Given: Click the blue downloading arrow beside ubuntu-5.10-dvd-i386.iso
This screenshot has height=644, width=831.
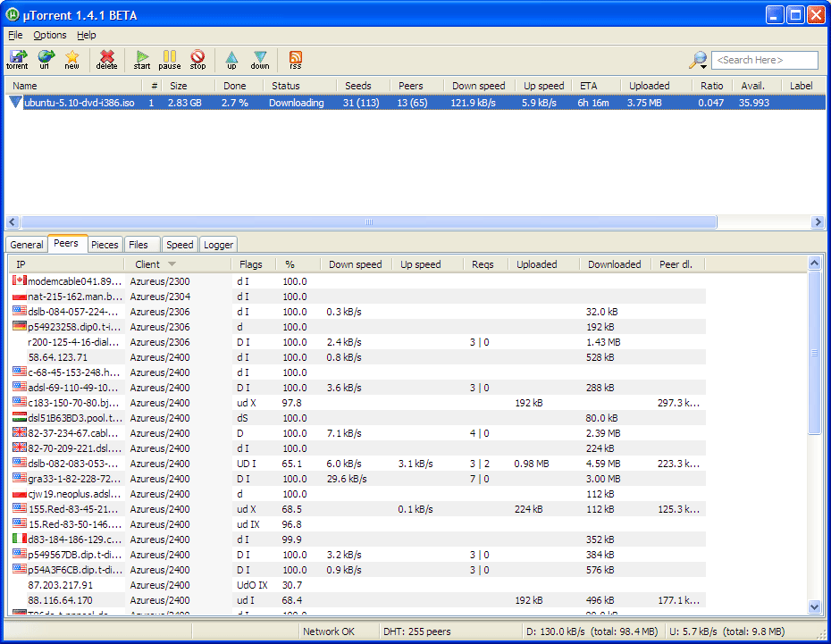Looking at the screenshot, I should coord(15,102).
